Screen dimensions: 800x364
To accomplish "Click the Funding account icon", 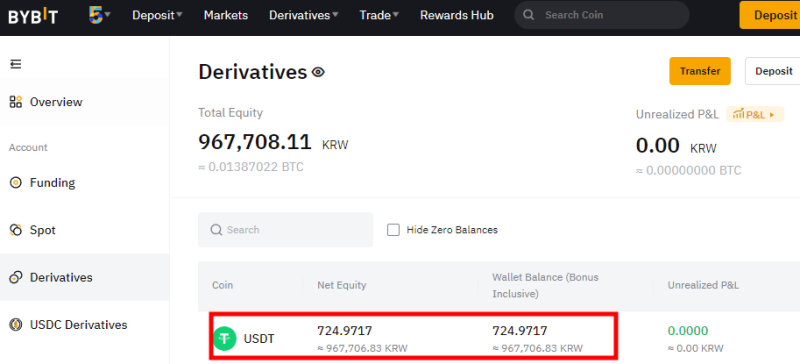I will click(16, 182).
